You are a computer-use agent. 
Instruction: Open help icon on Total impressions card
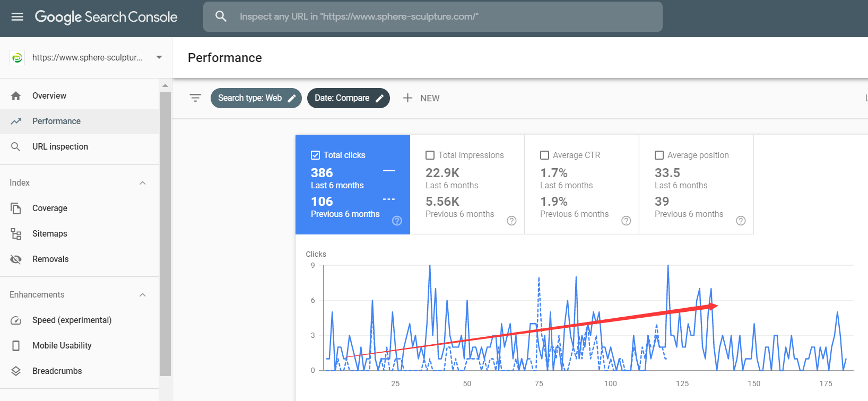click(511, 221)
